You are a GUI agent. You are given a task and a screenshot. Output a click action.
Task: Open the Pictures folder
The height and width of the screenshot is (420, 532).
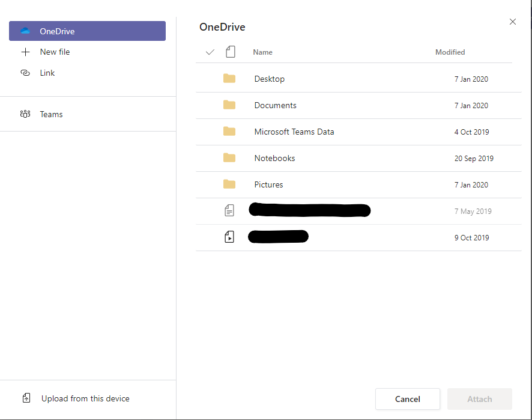268,184
